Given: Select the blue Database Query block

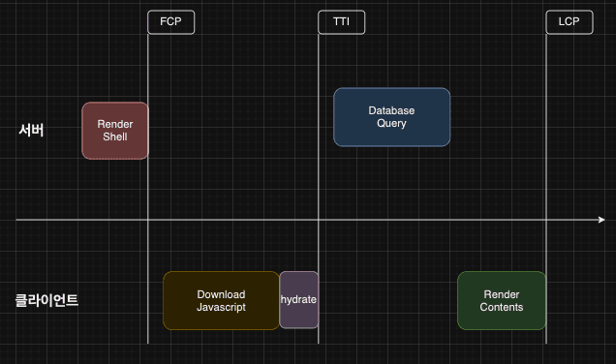Looking at the screenshot, I should click(391, 117).
